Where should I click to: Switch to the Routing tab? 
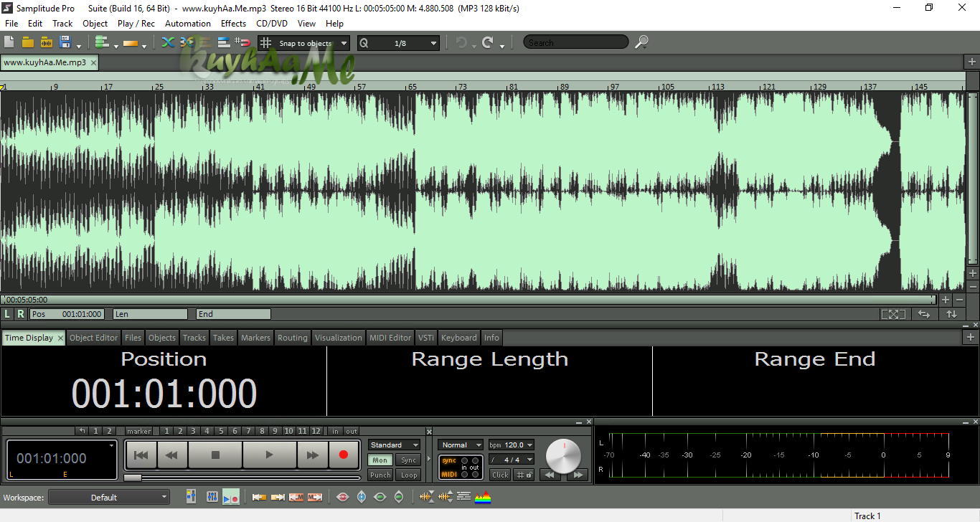click(293, 338)
